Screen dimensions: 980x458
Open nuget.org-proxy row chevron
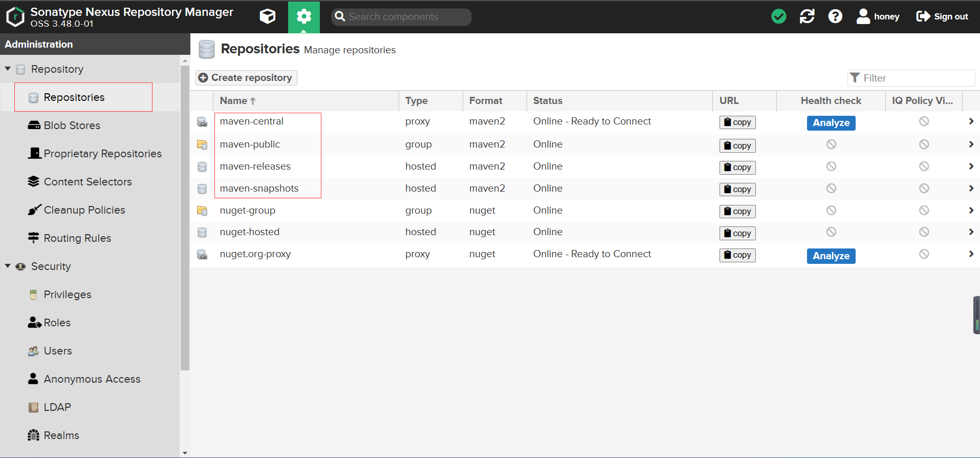pyautogui.click(x=971, y=254)
